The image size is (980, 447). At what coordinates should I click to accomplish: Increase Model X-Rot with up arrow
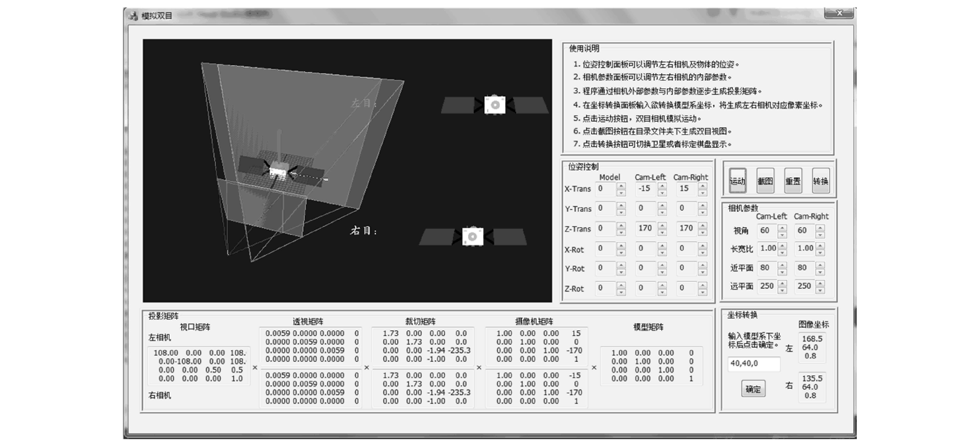[x=621, y=245]
